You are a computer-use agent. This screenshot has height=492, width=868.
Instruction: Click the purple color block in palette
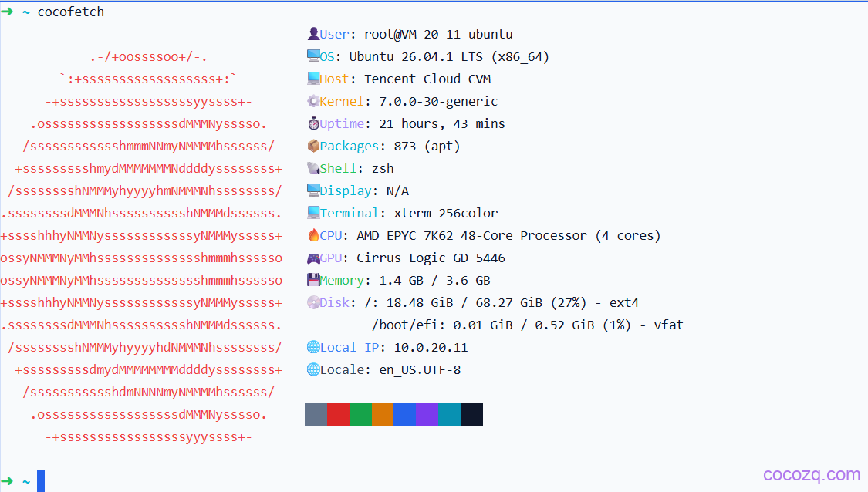(427, 415)
